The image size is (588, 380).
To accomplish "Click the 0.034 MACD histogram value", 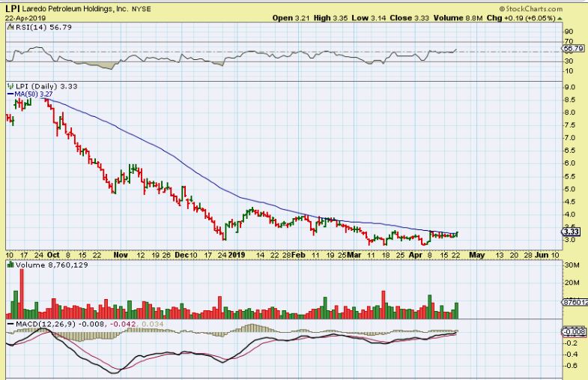I will pos(153,324).
